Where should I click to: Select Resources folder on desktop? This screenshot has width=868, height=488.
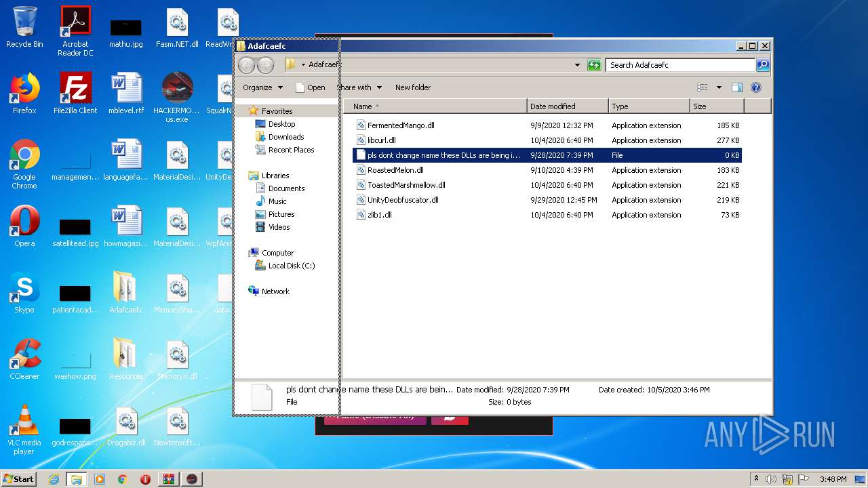tap(126, 359)
